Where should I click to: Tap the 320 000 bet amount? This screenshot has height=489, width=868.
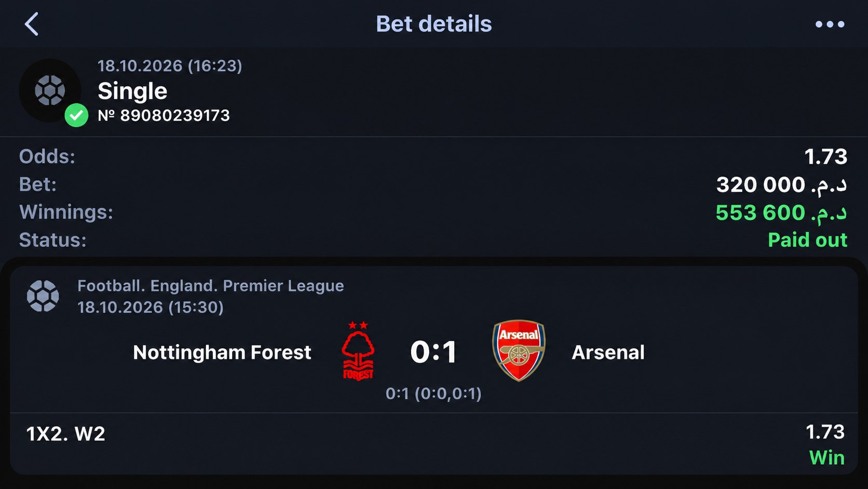pos(781,184)
